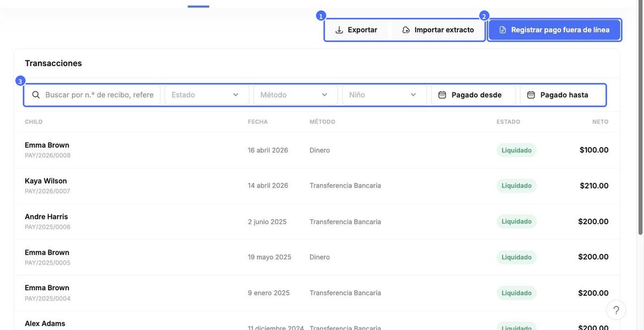The width and height of the screenshot is (644, 330).
Task: Open Importar extracto
Action: coord(438,30)
